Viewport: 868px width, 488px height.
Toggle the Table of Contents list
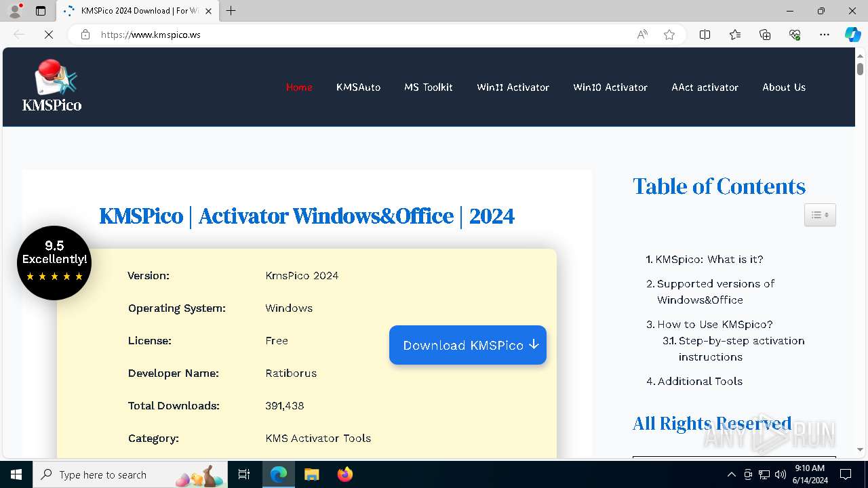[x=820, y=215]
